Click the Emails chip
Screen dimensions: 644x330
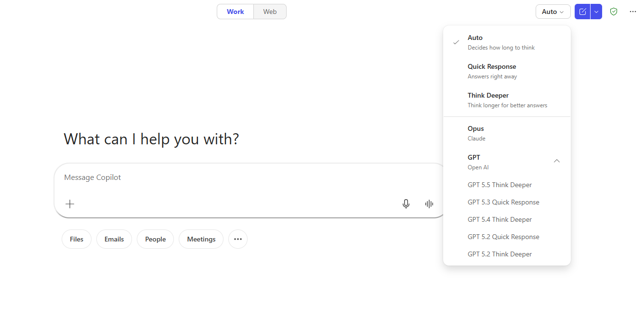click(x=114, y=239)
